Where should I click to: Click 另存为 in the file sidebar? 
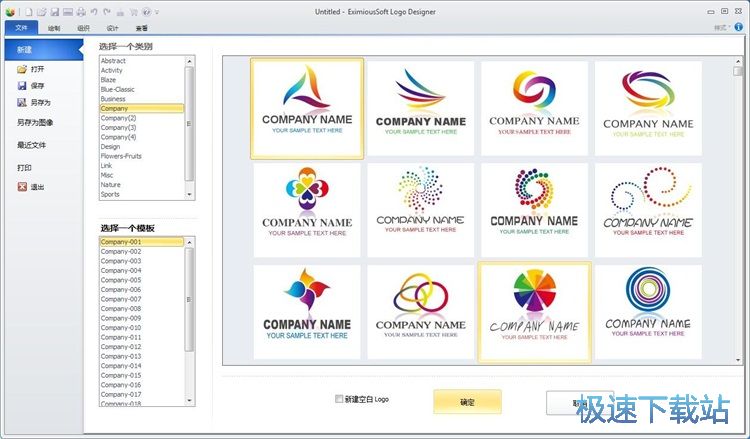point(34,102)
